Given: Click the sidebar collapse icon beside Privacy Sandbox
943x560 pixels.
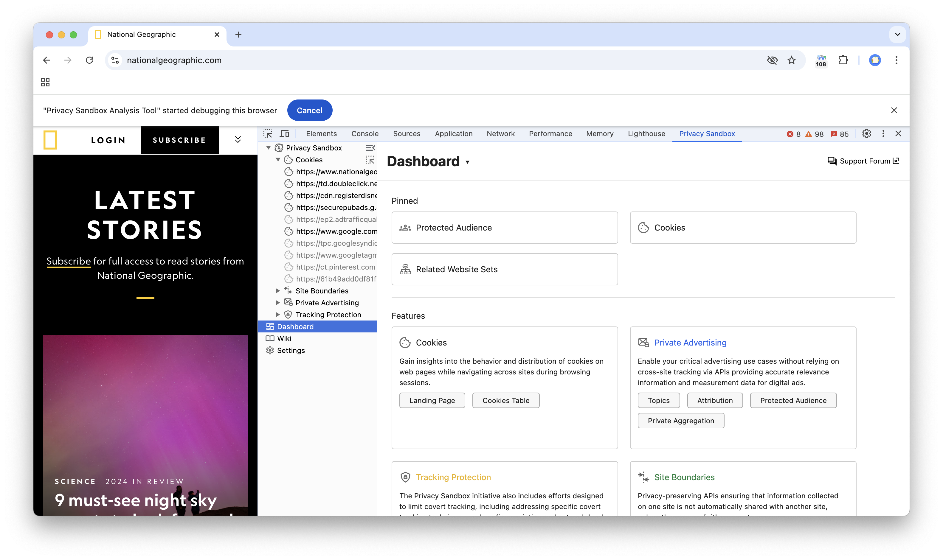Looking at the screenshot, I should tap(370, 147).
